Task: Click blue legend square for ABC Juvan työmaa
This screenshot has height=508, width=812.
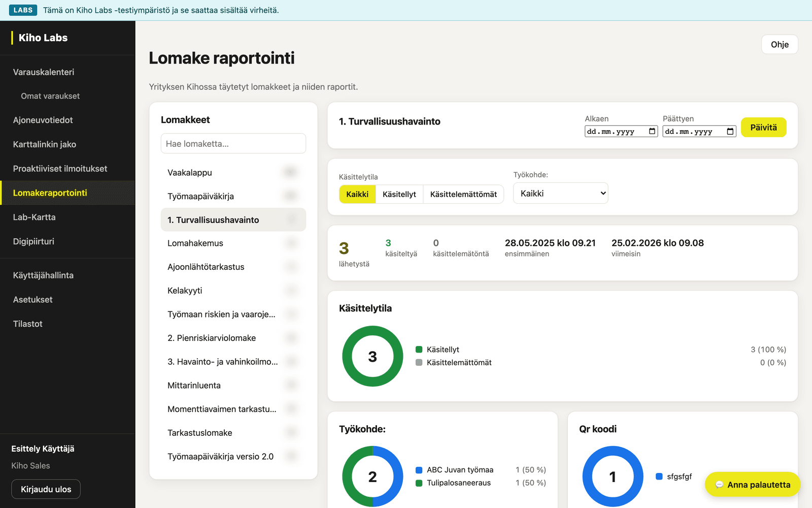Action: point(419,470)
